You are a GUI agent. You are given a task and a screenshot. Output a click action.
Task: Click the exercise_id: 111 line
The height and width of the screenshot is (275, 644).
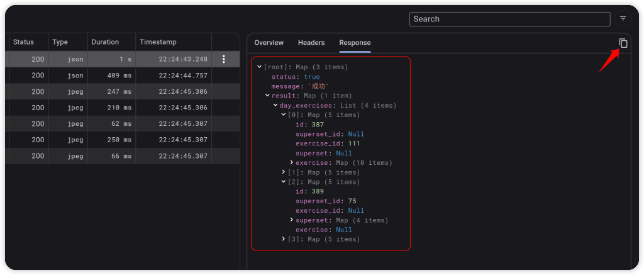coord(328,143)
